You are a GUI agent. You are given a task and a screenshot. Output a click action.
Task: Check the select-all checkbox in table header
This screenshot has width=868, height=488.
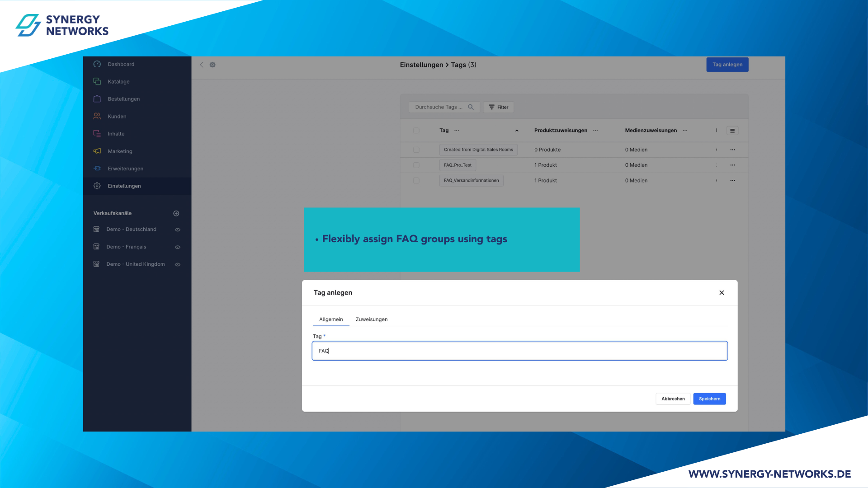click(416, 131)
